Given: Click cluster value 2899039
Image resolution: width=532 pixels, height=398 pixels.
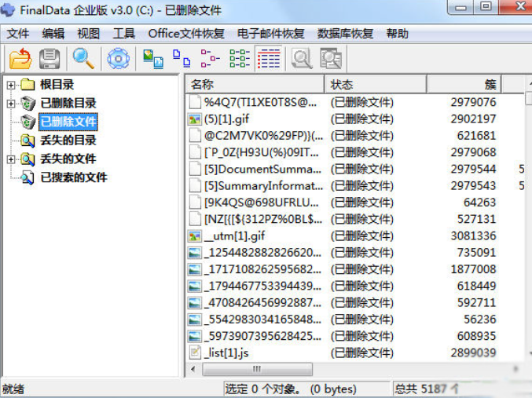Looking at the screenshot, I should coord(473,353).
